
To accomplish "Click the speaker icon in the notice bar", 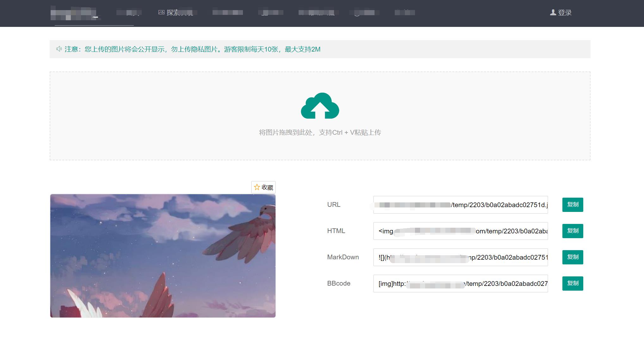I will tap(59, 49).
